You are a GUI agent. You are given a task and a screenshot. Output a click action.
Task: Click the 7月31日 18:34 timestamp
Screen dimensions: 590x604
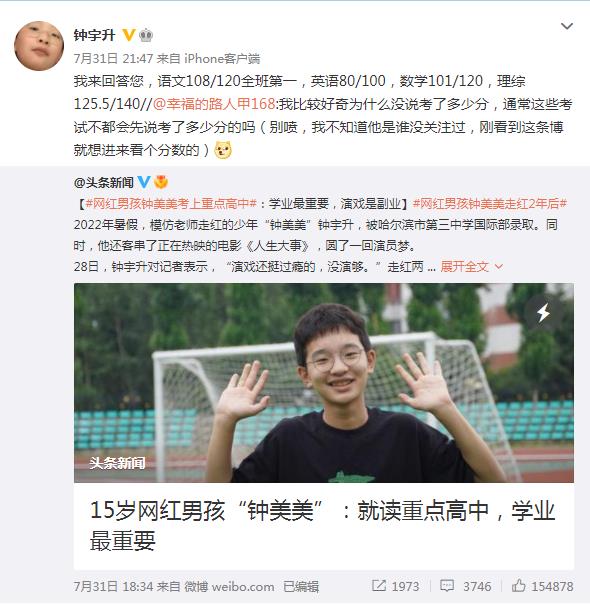(x=114, y=586)
